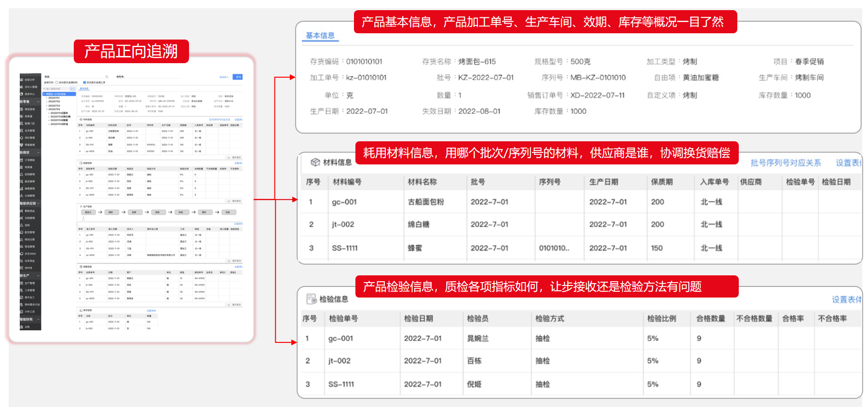Open 报表中心 in the dark sidebar
Viewport: 868px width, 407px height.
(30, 94)
